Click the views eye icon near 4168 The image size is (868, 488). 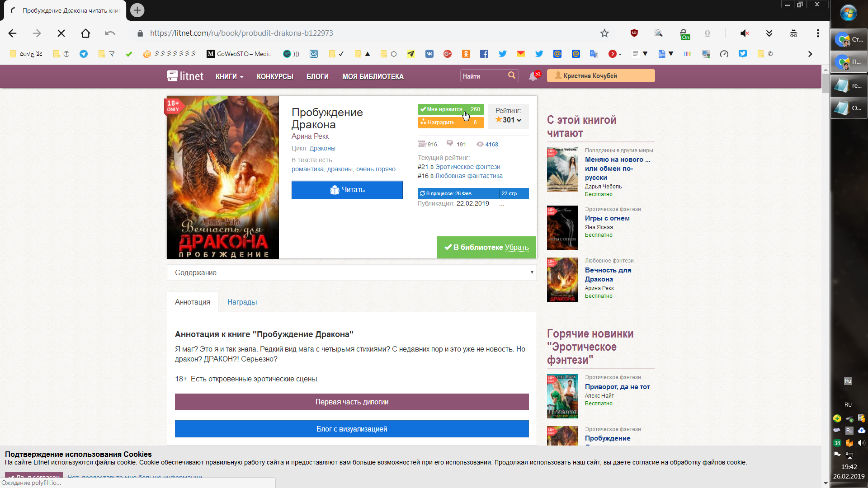point(480,145)
